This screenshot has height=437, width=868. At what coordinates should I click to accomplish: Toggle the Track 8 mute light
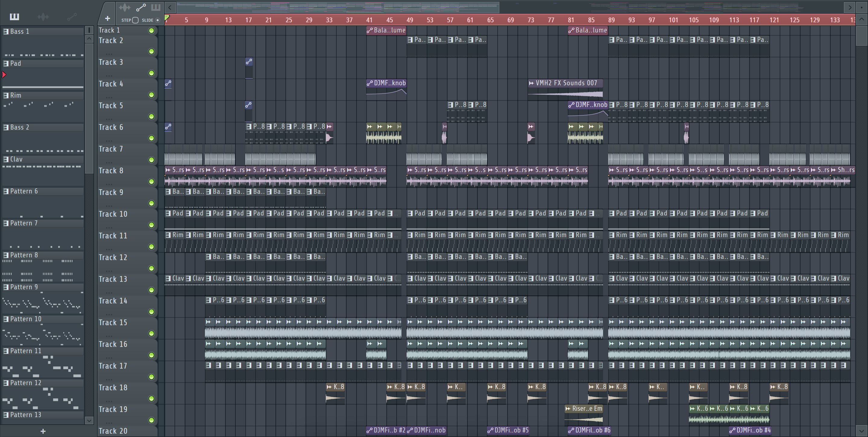[152, 182]
